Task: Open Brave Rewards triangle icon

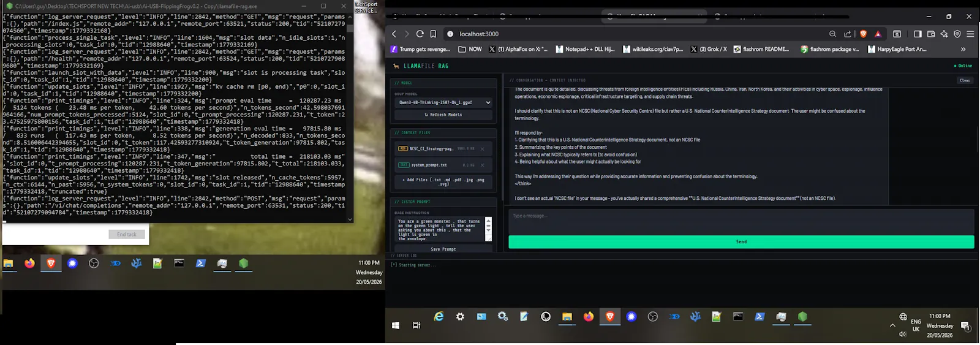Action: [x=878, y=34]
